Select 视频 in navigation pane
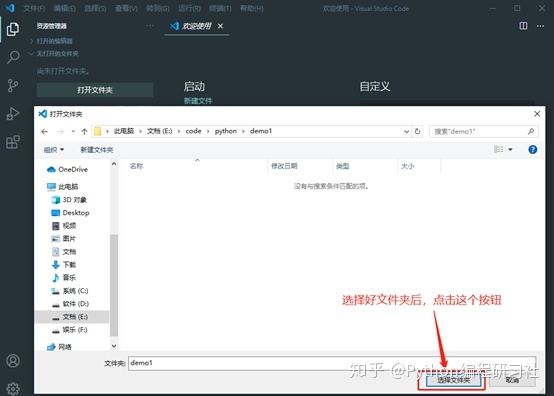The image size is (554, 396). click(64, 226)
